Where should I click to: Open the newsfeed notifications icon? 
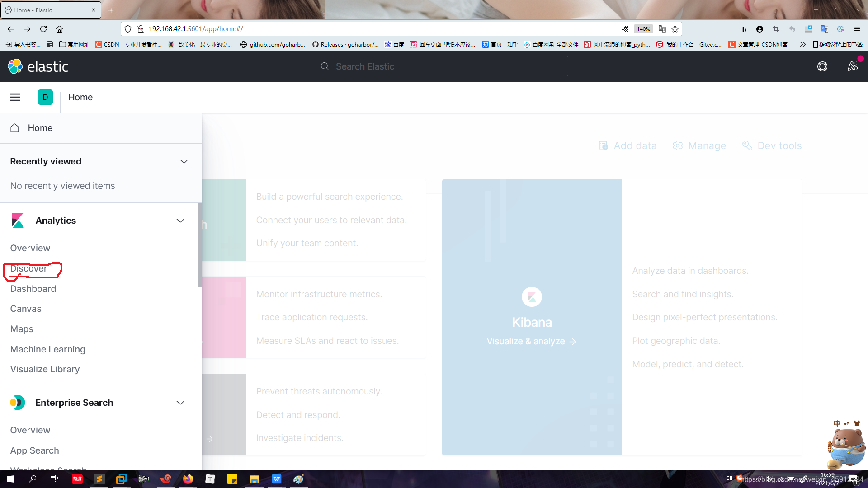coord(852,66)
